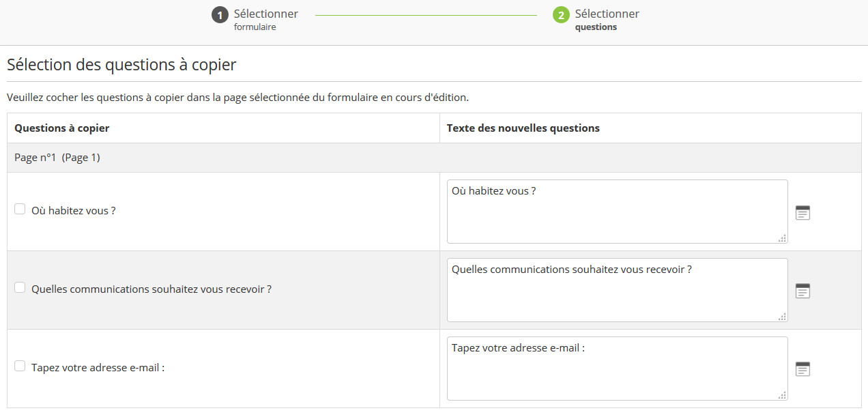Click the step 1 number circle
The height and width of the screenshot is (417, 868).
click(x=220, y=15)
